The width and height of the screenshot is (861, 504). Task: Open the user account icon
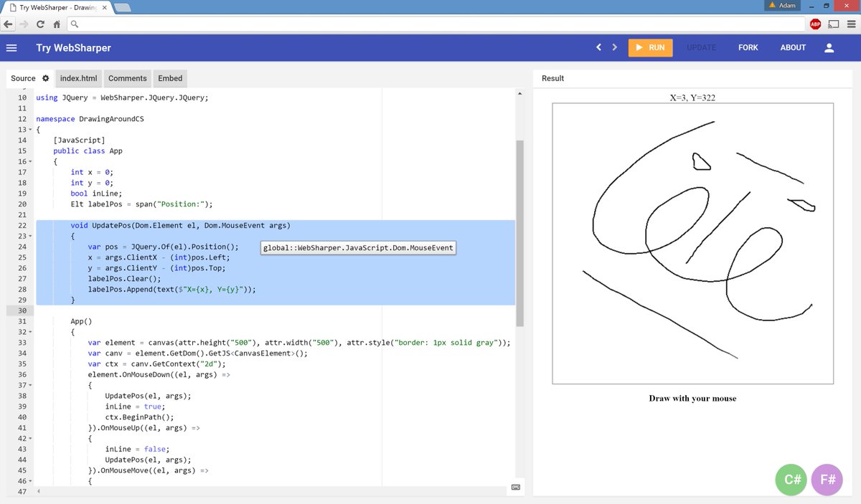829,48
